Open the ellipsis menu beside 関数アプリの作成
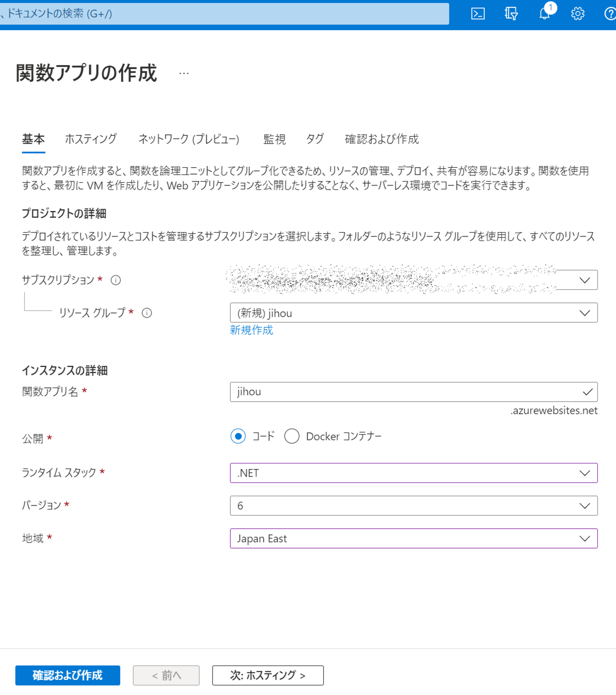616x695 pixels. pos(184,73)
